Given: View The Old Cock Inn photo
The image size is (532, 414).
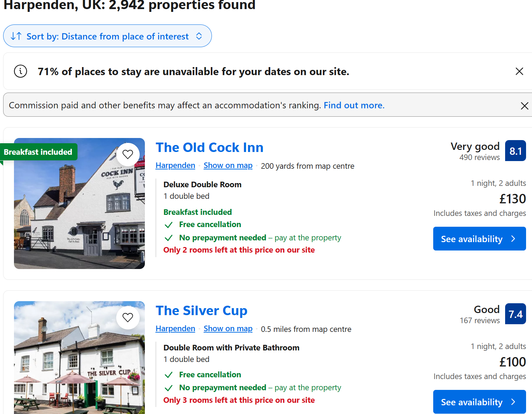Looking at the screenshot, I should pos(79,210).
